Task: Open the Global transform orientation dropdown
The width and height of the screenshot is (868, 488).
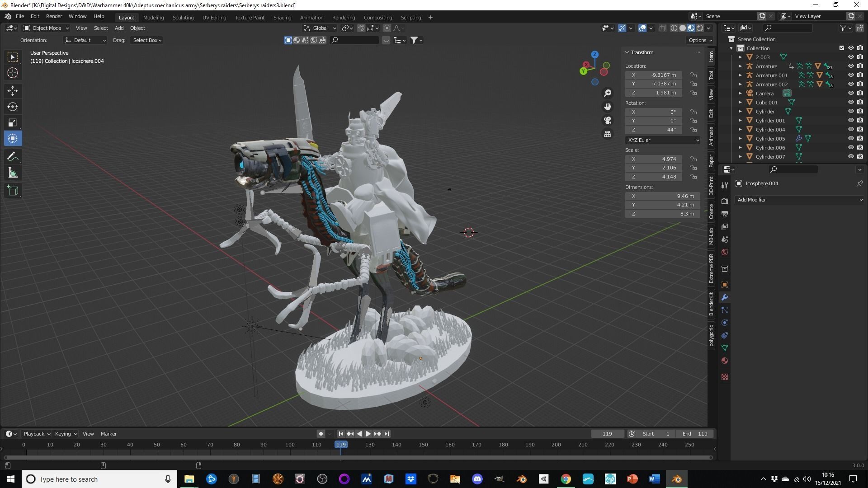Action: 320,28
